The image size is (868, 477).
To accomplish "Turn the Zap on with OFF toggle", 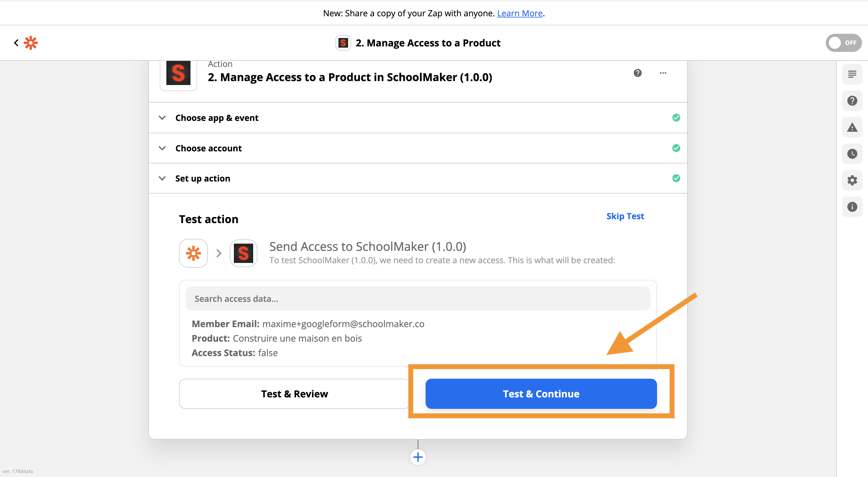I will (x=843, y=43).
